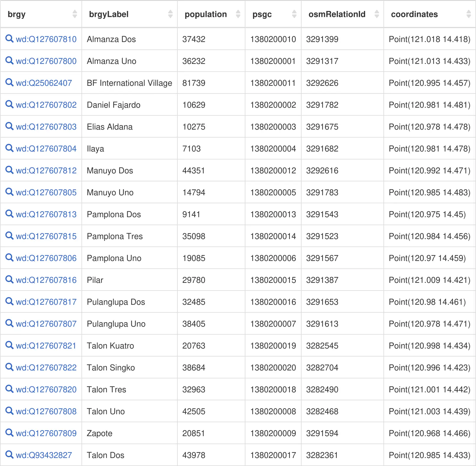
Task: Click magnifier icon beside wd:Q127607809
Action: [x=9, y=433]
